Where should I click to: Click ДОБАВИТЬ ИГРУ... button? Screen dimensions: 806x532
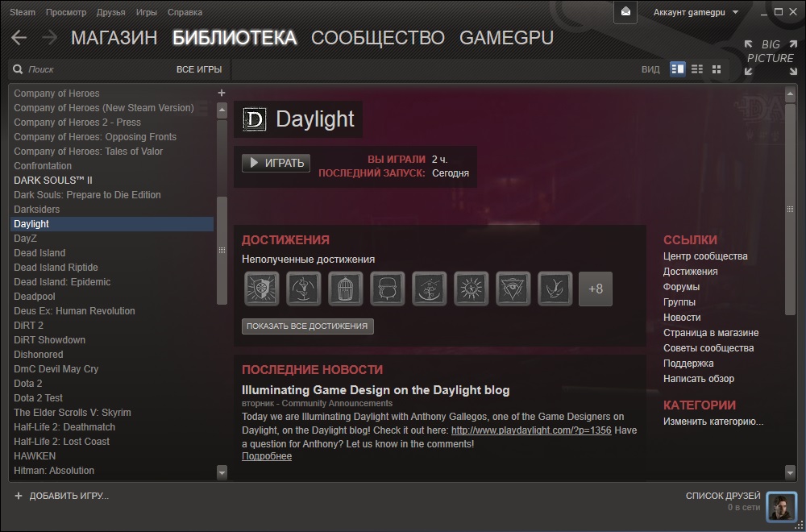pyautogui.click(x=62, y=496)
